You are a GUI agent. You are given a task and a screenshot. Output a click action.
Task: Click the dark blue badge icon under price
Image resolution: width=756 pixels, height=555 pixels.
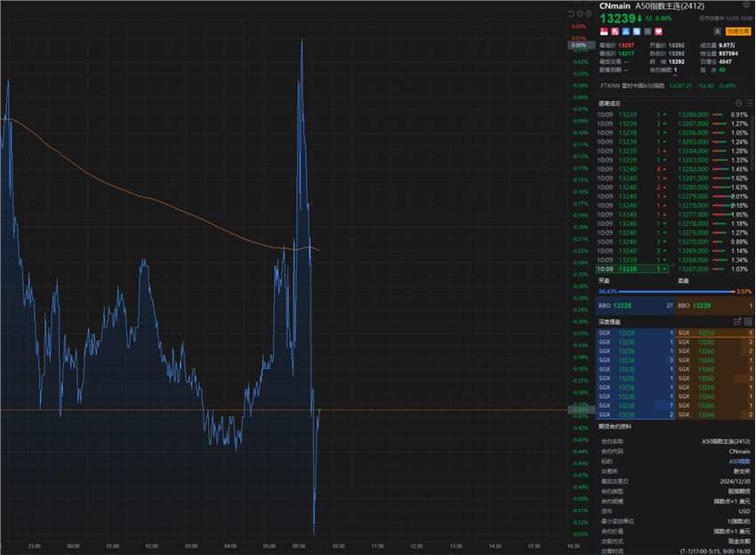[x=626, y=31]
